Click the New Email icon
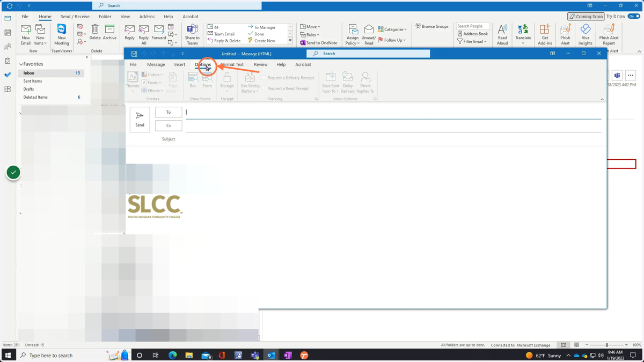 tap(25, 34)
